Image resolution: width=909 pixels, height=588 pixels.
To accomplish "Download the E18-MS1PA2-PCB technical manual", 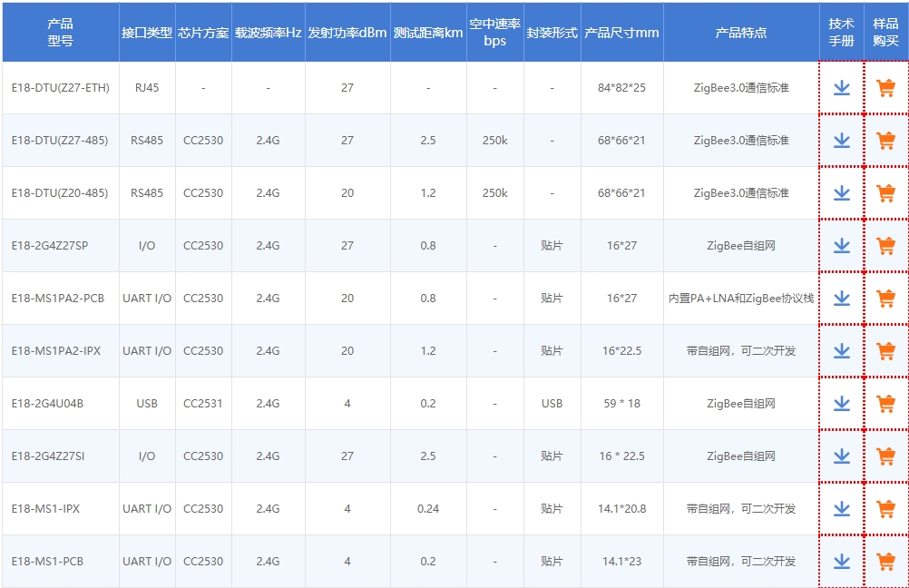I will click(x=841, y=298).
